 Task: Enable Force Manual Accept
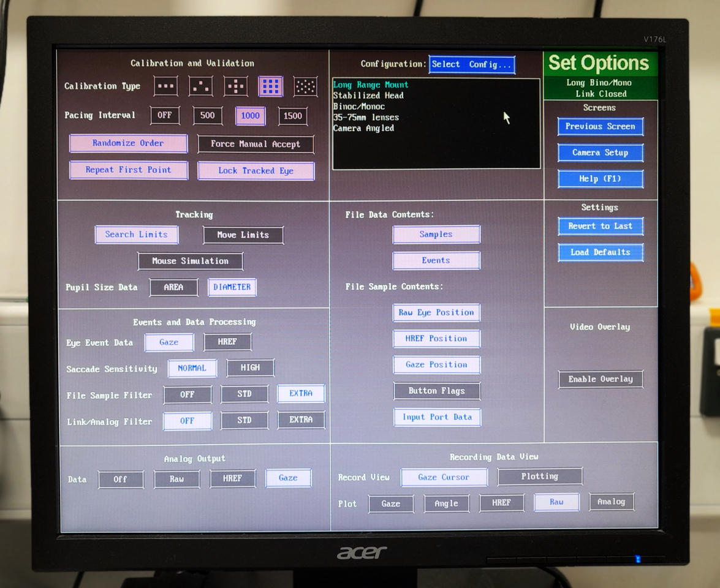point(256,145)
